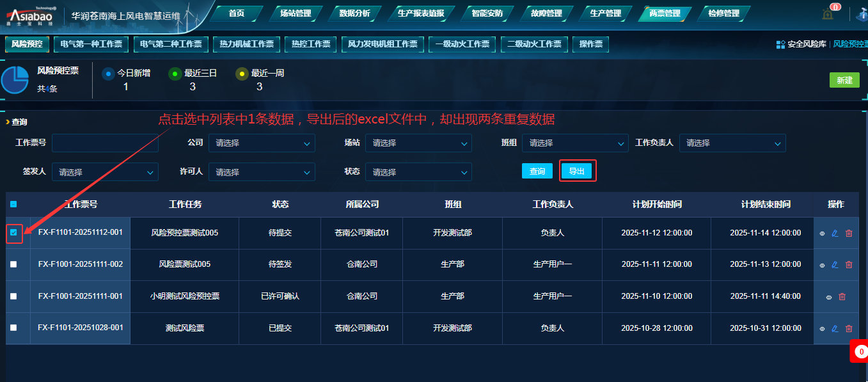
Task: View details of ticket FX-F1101-20251112-001
Action: 822,234
